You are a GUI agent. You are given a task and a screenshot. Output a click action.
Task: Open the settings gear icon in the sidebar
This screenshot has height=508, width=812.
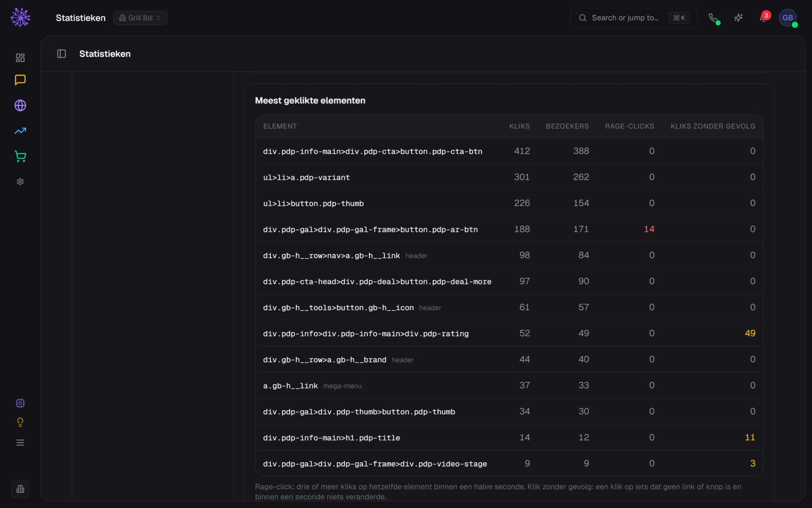20,182
